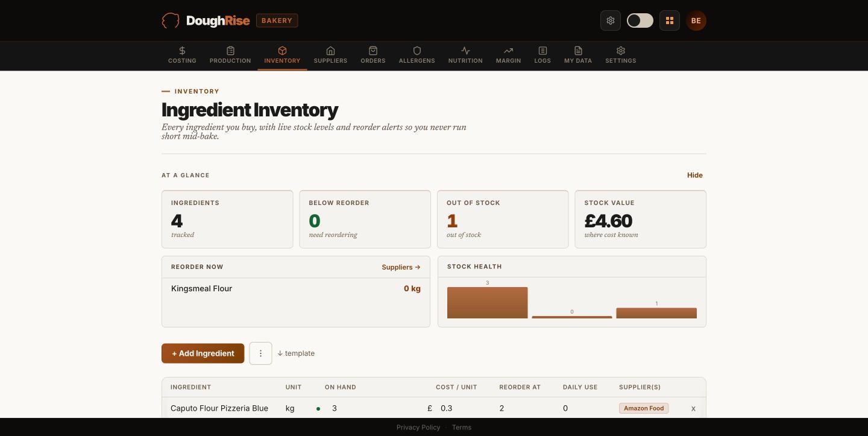Click the Caputo Flour kg unit cell
868x436 pixels.
(290, 408)
